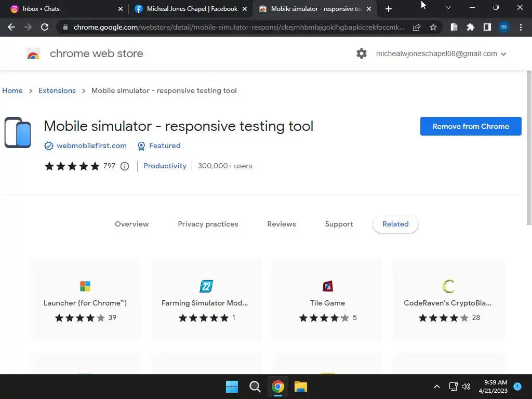Click the Farming Simulator 22 icon

(x=206, y=286)
